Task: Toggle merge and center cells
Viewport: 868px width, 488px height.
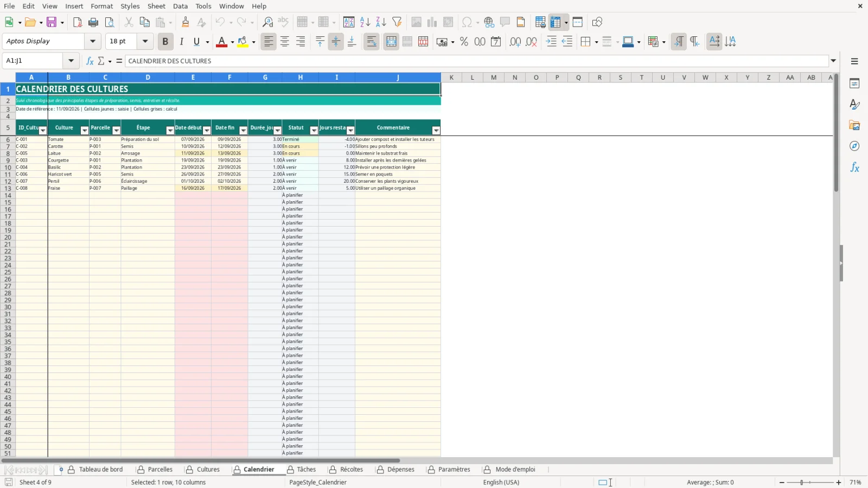Action: point(391,42)
